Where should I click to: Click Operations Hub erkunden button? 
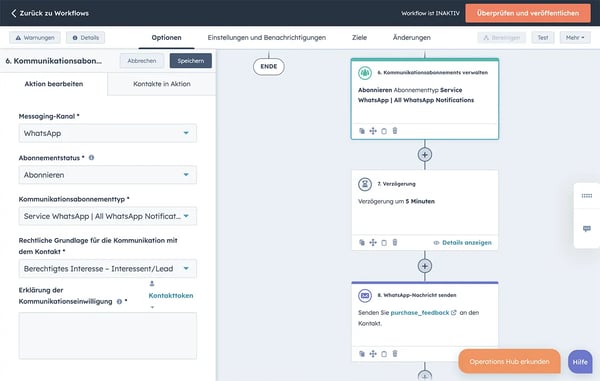tap(509, 361)
